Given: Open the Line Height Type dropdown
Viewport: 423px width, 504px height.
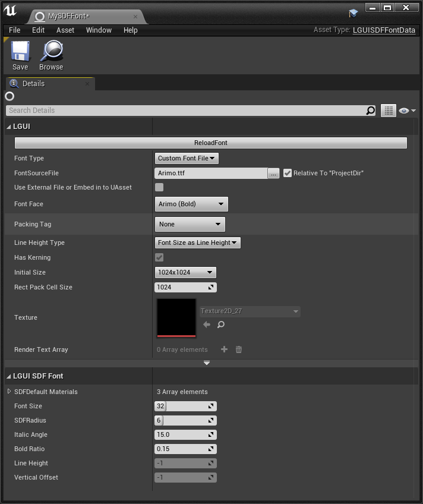Looking at the screenshot, I should pos(197,242).
